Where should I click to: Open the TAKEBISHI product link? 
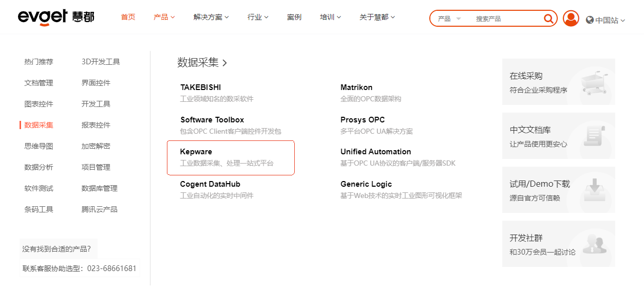(201, 87)
